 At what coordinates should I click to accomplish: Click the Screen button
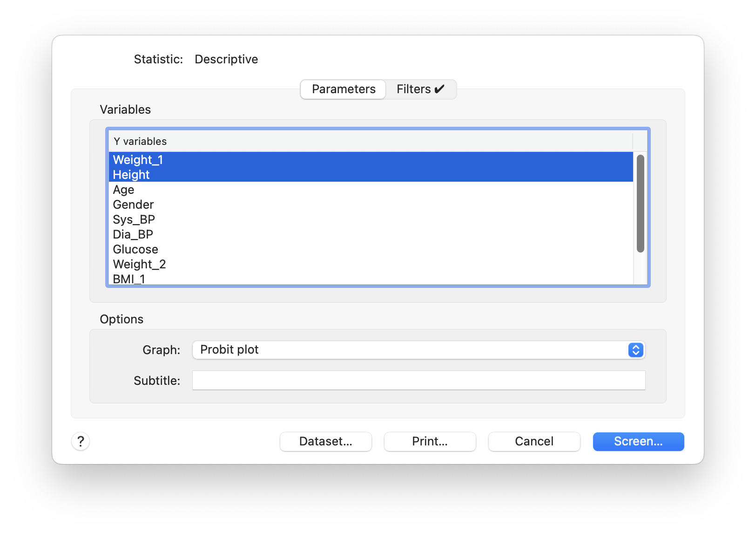coord(638,441)
